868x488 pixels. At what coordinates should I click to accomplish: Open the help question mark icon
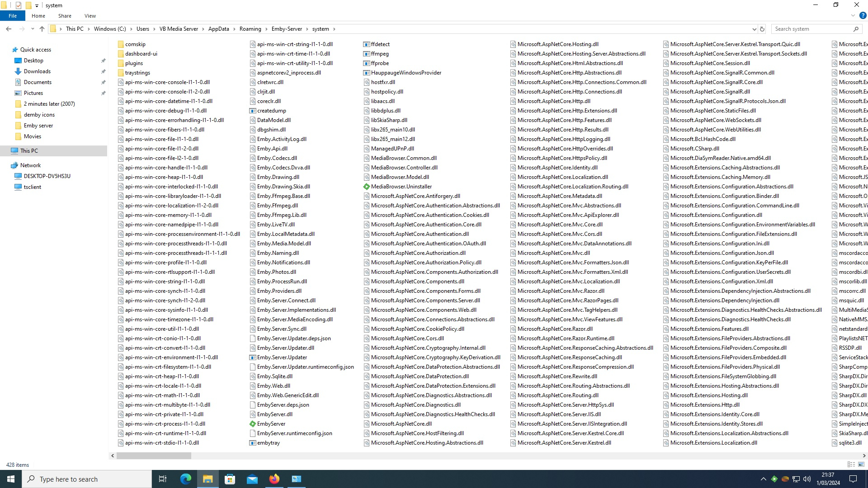[863, 15]
